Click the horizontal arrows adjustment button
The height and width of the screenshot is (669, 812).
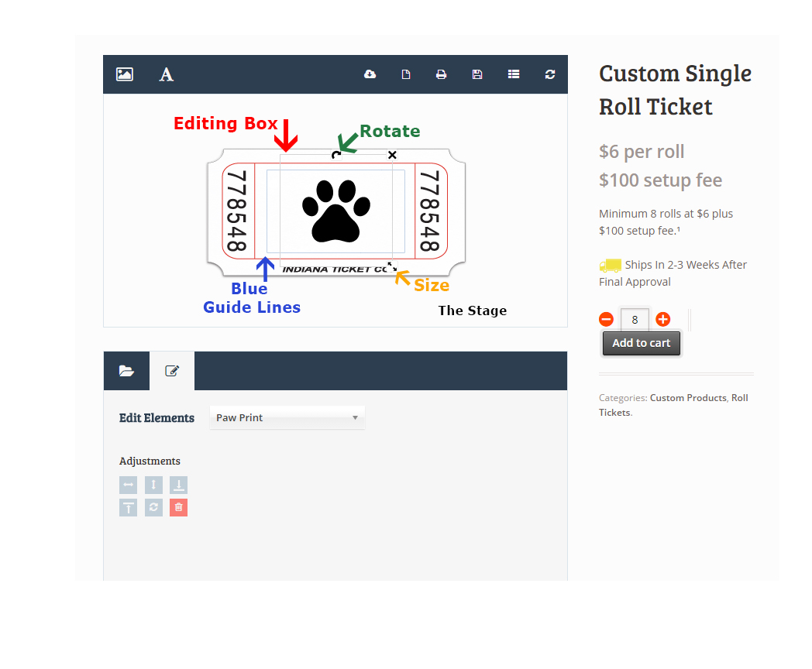(129, 485)
